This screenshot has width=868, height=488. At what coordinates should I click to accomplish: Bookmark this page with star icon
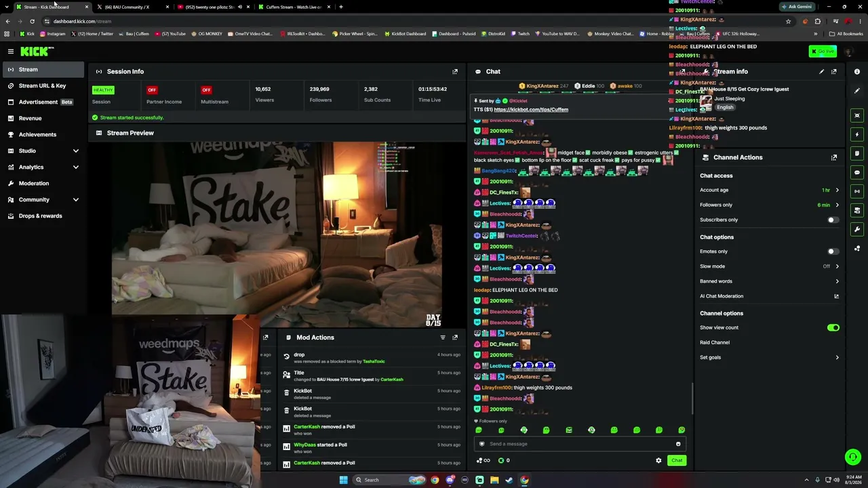tap(788, 21)
